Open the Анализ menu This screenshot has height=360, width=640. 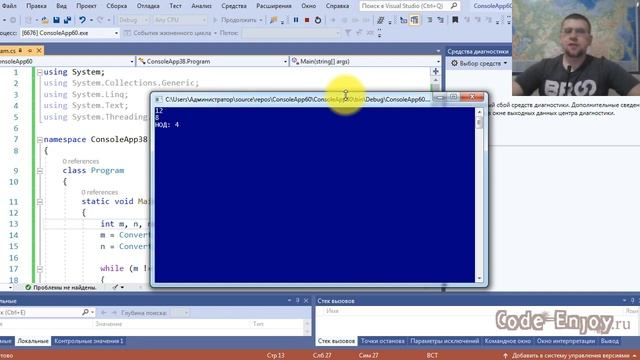[x=202, y=6]
